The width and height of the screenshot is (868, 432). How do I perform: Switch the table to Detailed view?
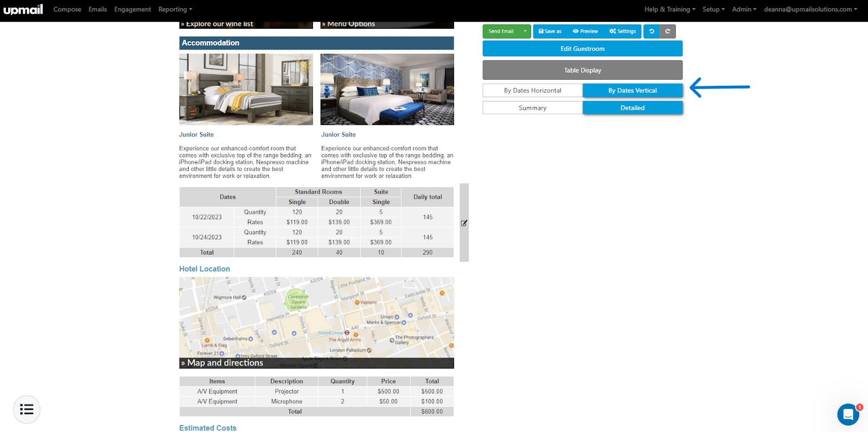pyautogui.click(x=633, y=108)
